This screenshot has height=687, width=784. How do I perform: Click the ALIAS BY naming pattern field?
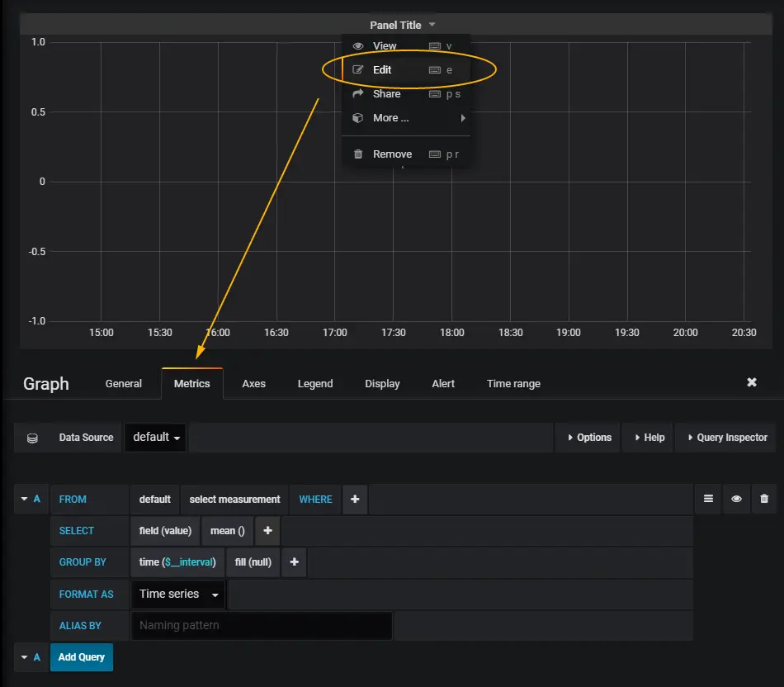point(262,625)
